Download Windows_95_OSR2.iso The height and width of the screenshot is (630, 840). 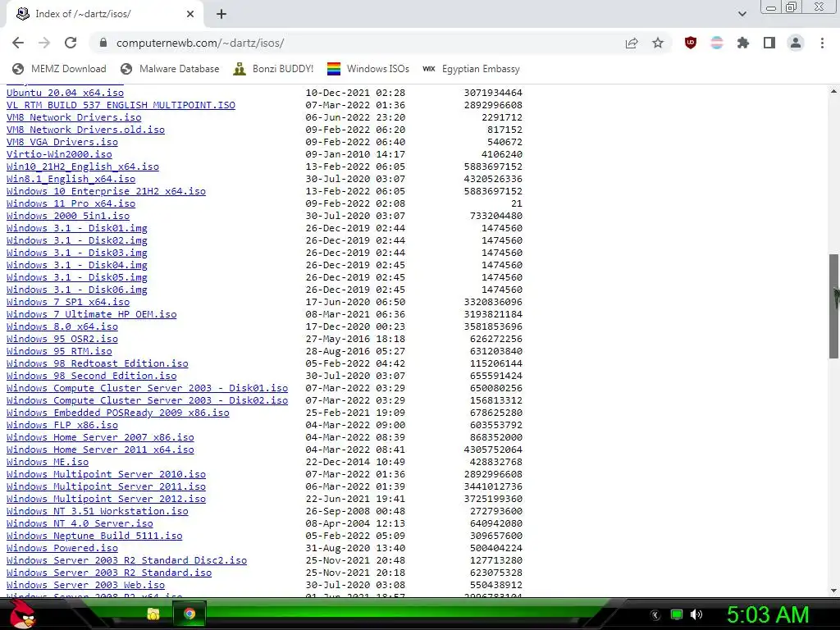[62, 339]
